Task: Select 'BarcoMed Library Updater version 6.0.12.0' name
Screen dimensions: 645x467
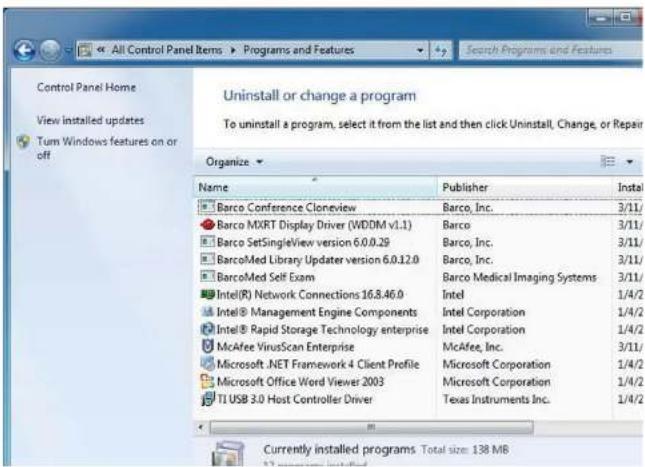Action: coord(318,260)
